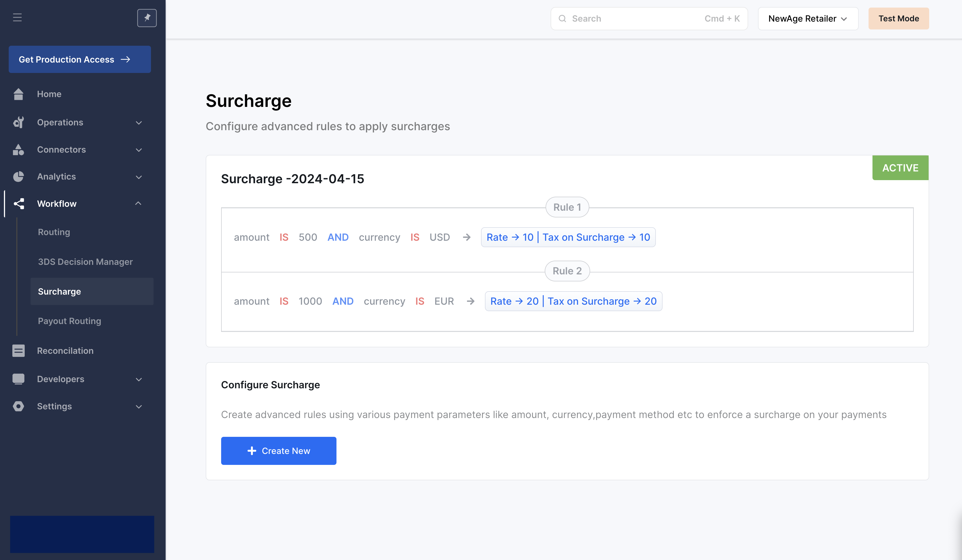Click the hamburger menu icon
Image resolution: width=962 pixels, height=560 pixels.
17,18
